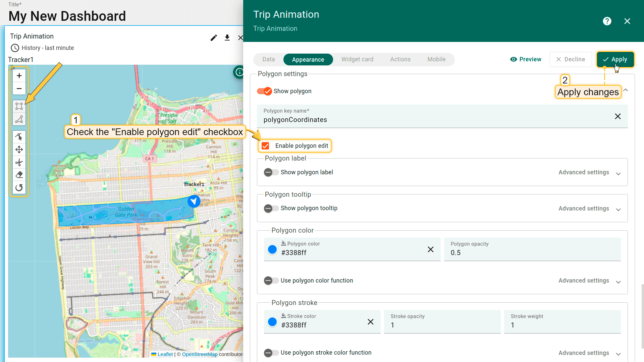Download the widget data with the export icon
This screenshot has height=362, width=644.
pos(227,38)
